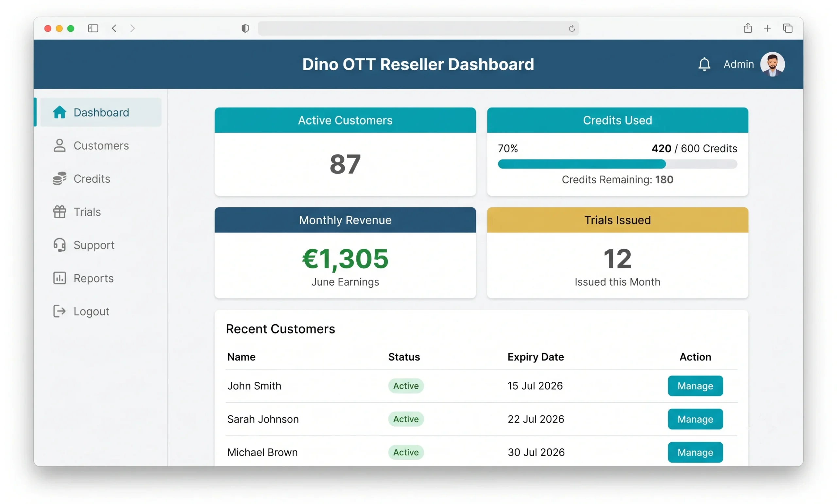Open the Trials menu label

click(87, 212)
